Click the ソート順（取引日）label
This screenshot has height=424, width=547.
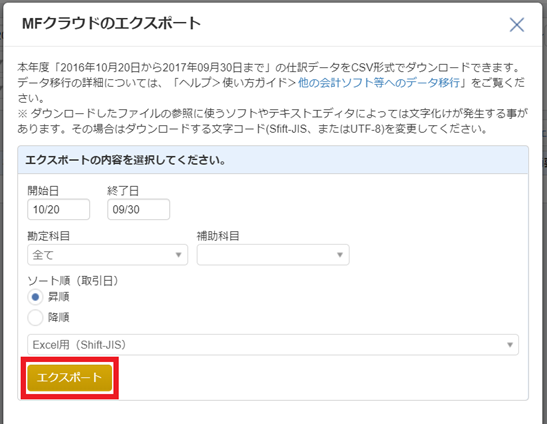(73, 281)
